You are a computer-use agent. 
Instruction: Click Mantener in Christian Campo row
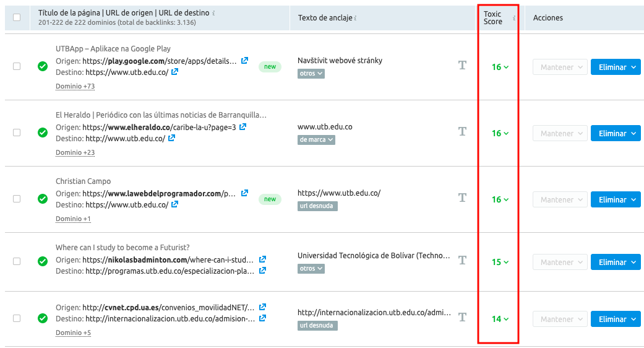click(x=560, y=199)
